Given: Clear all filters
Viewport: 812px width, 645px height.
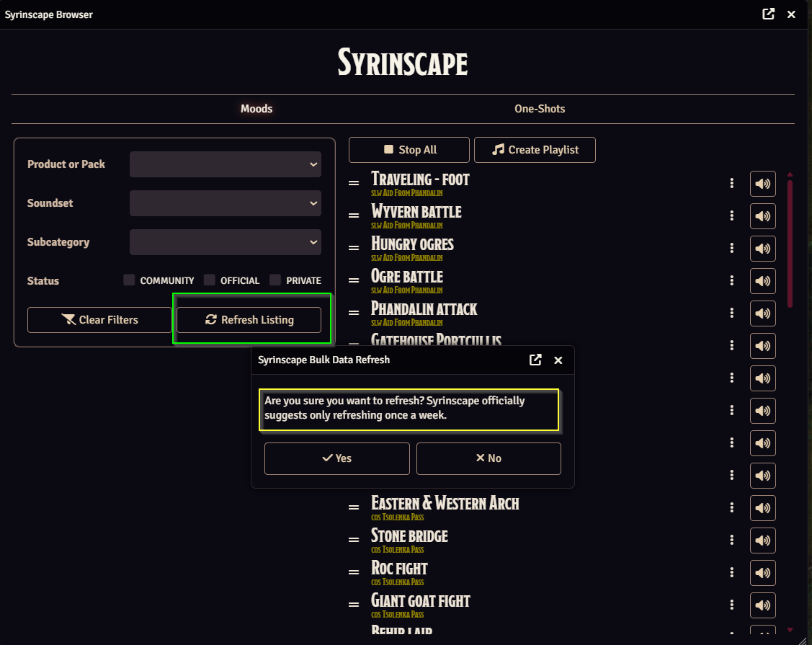Looking at the screenshot, I should pyautogui.click(x=99, y=320).
